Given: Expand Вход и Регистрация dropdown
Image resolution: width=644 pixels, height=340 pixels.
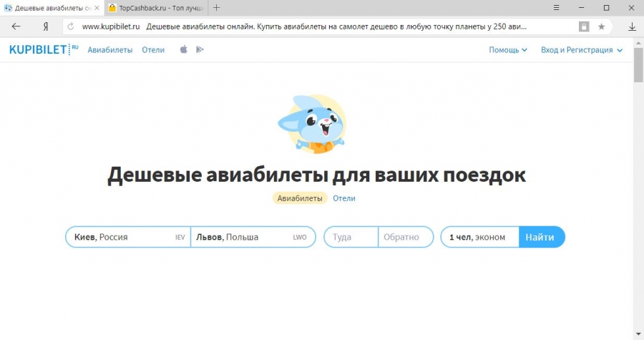Looking at the screenshot, I should click(x=582, y=50).
